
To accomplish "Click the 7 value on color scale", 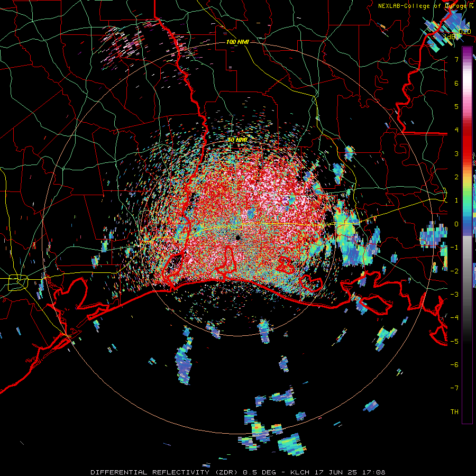I will click(456, 59).
